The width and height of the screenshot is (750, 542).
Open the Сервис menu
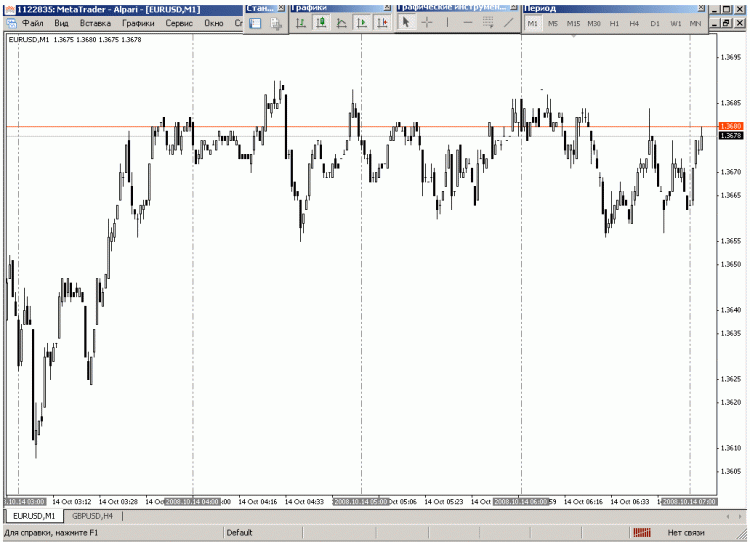pyautogui.click(x=179, y=23)
